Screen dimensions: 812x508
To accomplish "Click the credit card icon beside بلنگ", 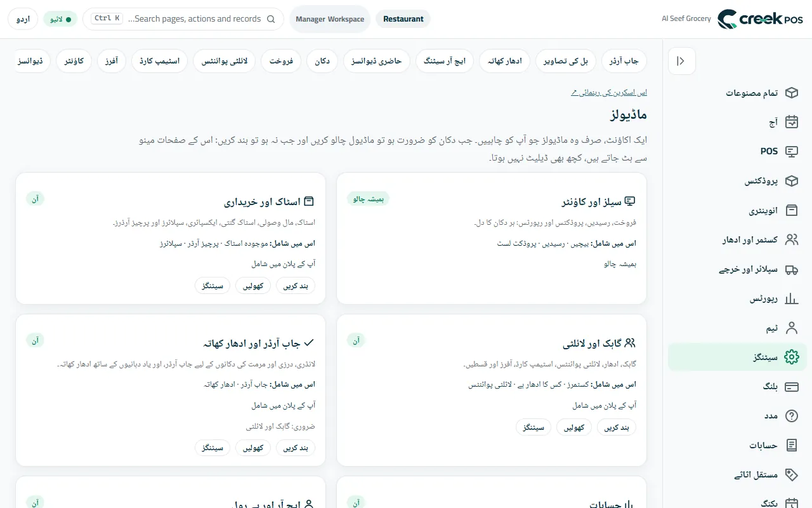I will pyautogui.click(x=791, y=387).
